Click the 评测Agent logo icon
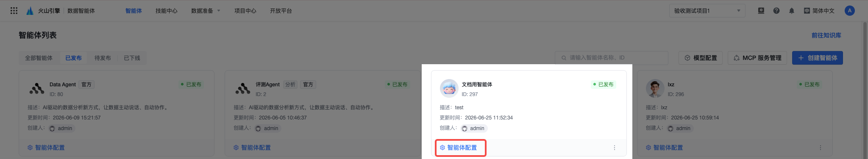The height and width of the screenshot is (159, 868). point(243,88)
